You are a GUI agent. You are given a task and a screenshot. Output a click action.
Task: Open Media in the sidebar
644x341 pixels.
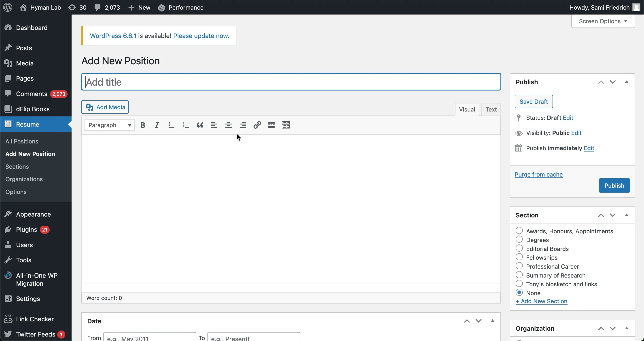click(x=36, y=63)
